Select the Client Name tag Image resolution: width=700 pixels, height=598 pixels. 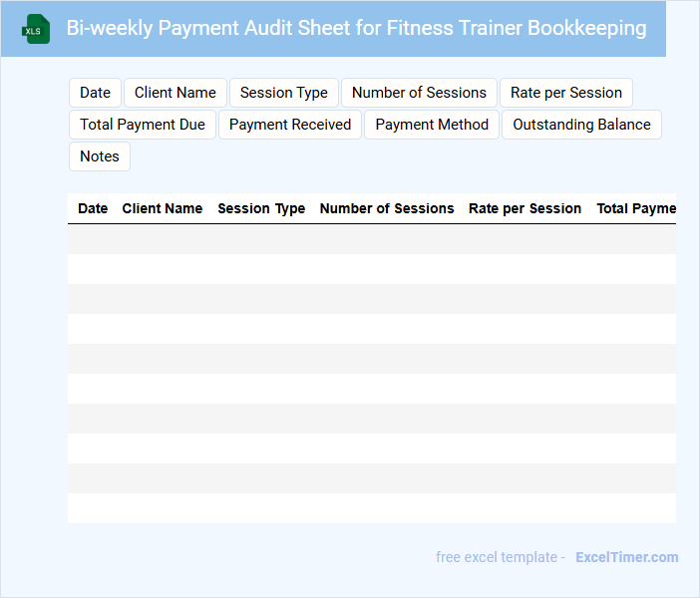click(175, 93)
